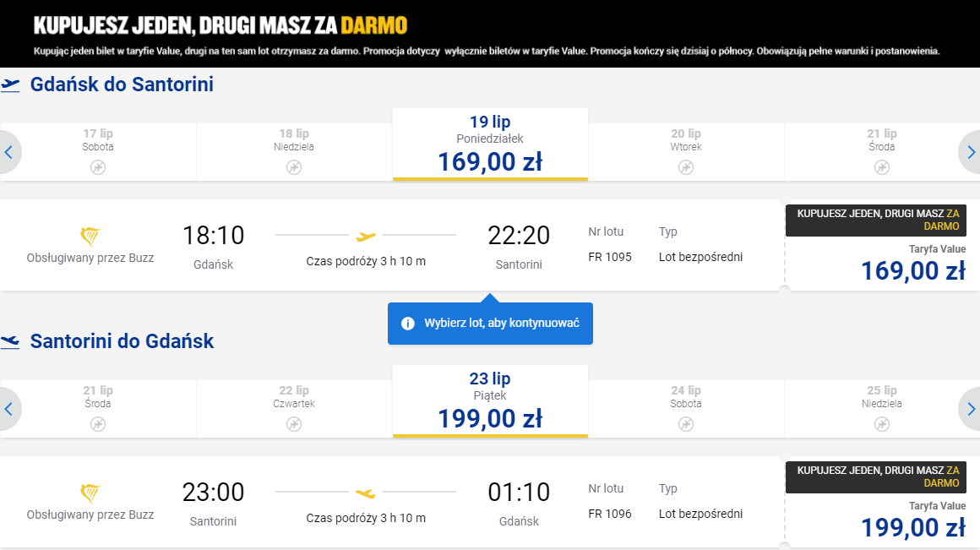The width and height of the screenshot is (980, 550).
Task: Click no-flight icon under 17 lip Sobota
Action: (98, 167)
